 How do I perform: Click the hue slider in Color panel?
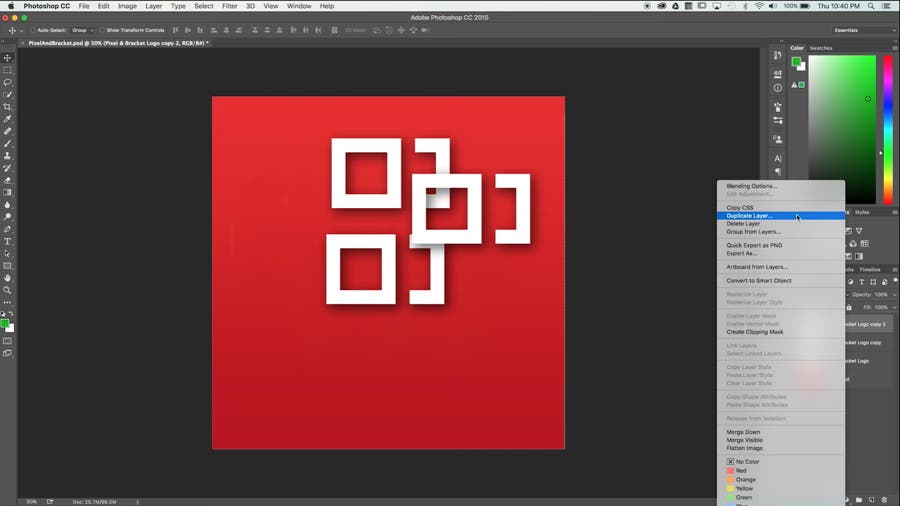888,130
